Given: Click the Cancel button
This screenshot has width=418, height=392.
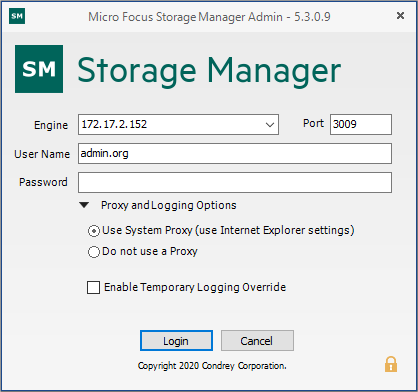Looking at the screenshot, I should 257,341.
